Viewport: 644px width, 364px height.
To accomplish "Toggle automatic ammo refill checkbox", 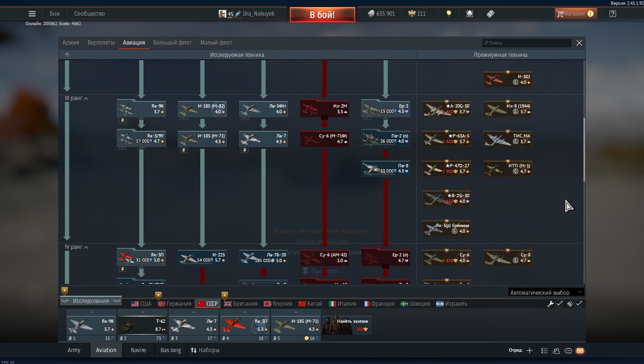I will pos(579,304).
